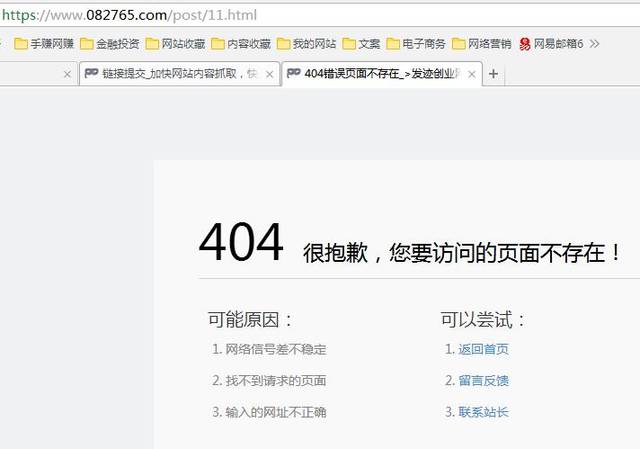Open the 留言反馈 link

483,381
